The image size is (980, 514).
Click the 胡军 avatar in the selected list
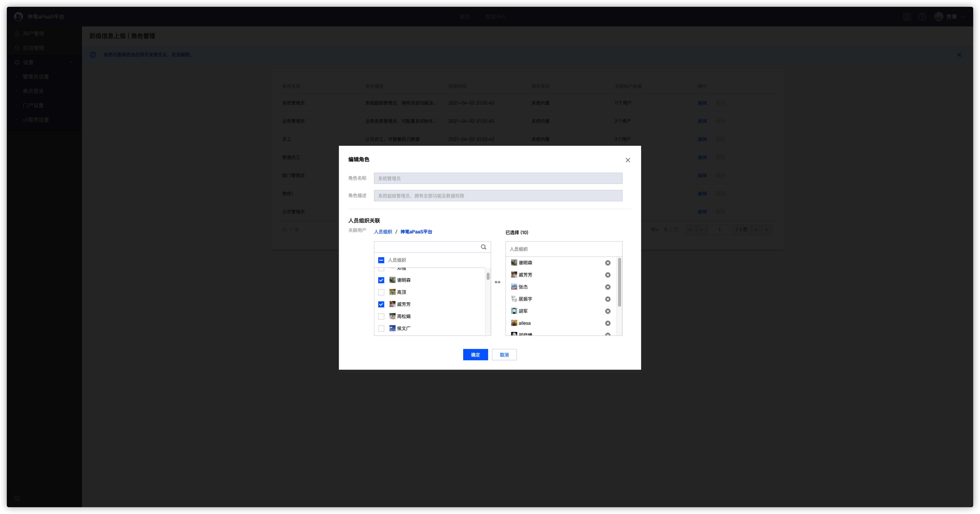click(514, 311)
